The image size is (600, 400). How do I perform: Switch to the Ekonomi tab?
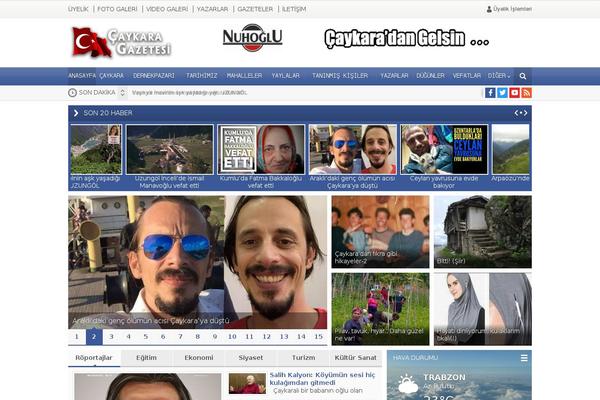click(199, 358)
